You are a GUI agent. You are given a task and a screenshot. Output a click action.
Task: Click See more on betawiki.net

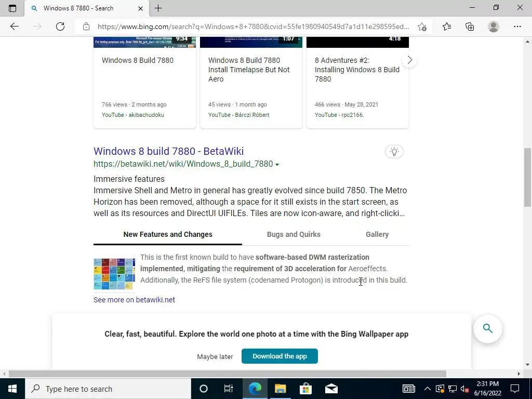point(135,300)
